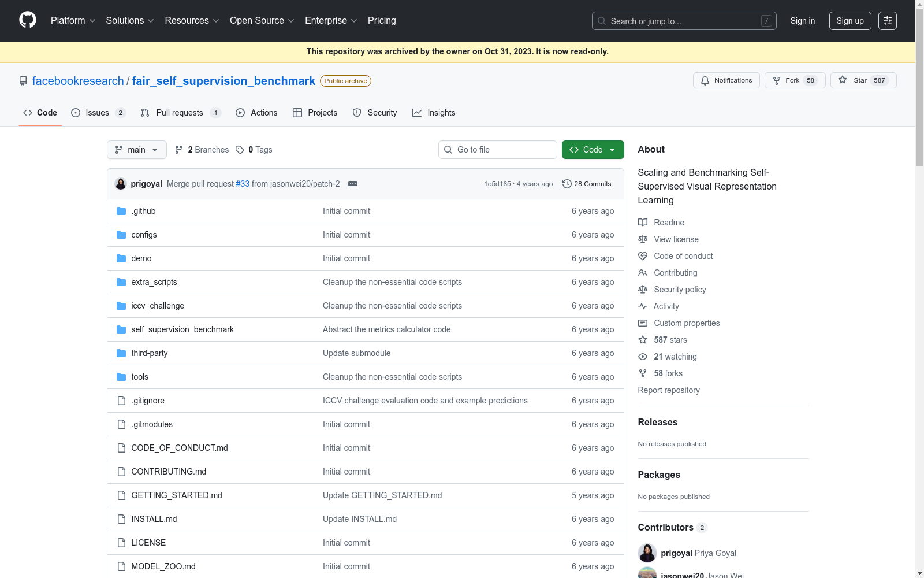Click the Readme book icon

[x=643, y=223]
